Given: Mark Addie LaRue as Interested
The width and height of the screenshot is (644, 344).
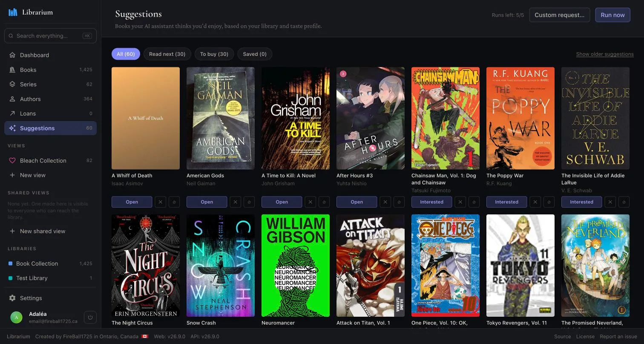Looking at the screenshot, I should [581, 202].
